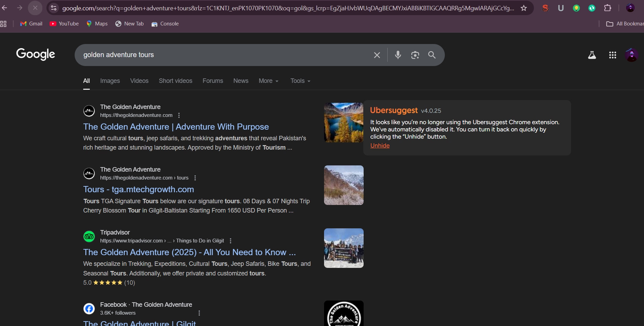Go back with the browser back arrow
This screenshot has width=644, height=326.
click(4, 8)
